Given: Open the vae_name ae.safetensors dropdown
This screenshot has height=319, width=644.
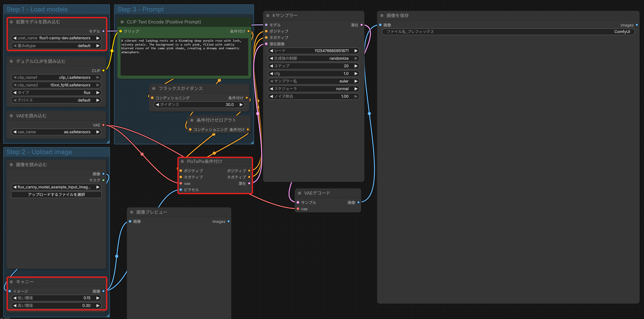Looking at the screenshot, I should pos(56,132).
